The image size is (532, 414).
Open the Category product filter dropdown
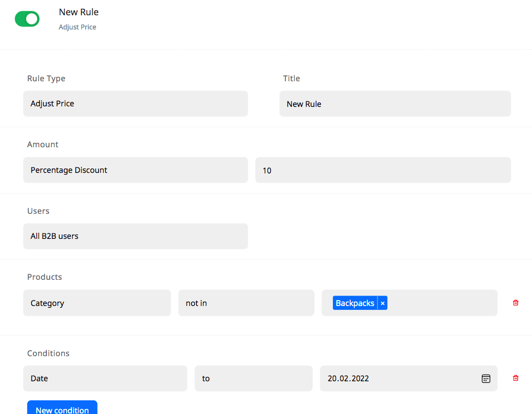tap(97, 303)
